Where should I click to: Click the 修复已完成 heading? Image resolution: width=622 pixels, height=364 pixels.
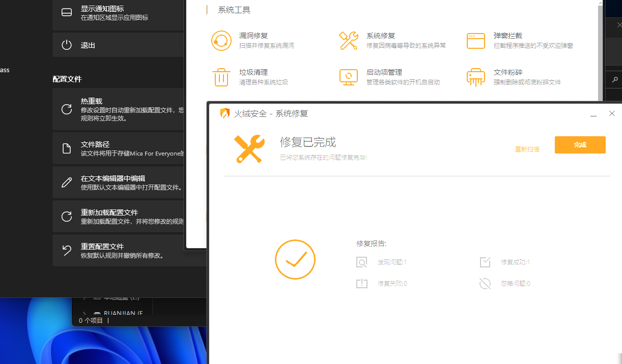pos(308,142)
